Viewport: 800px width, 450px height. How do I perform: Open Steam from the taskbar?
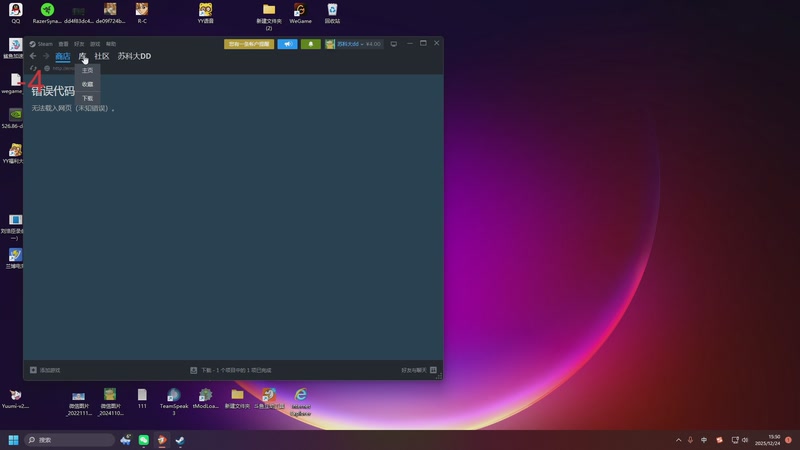(180, 440)
